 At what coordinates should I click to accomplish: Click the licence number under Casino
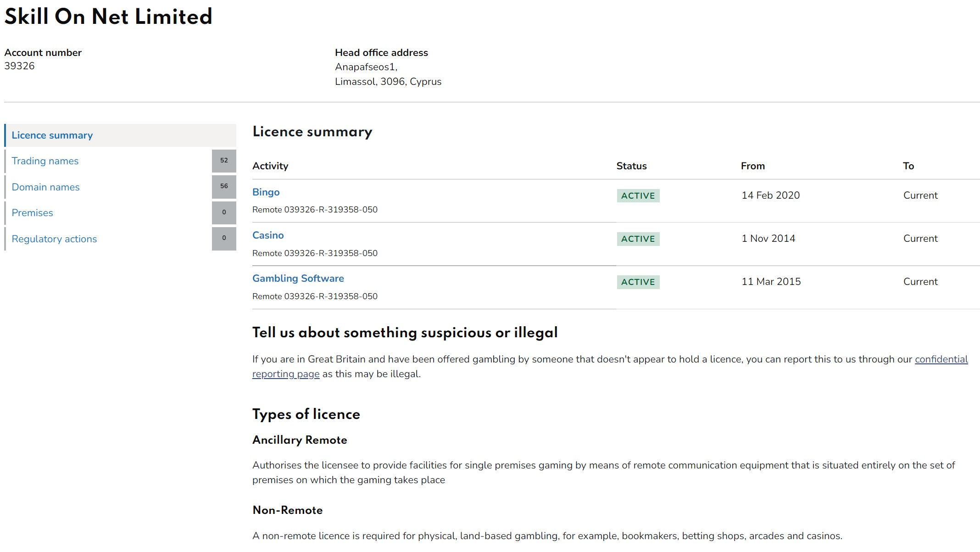[315, 253]
